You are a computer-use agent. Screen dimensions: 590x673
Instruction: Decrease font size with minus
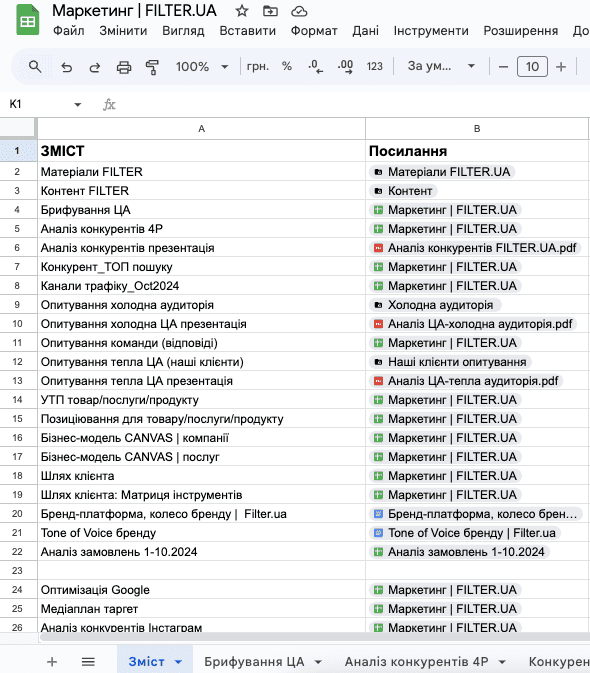click(503, 67)
